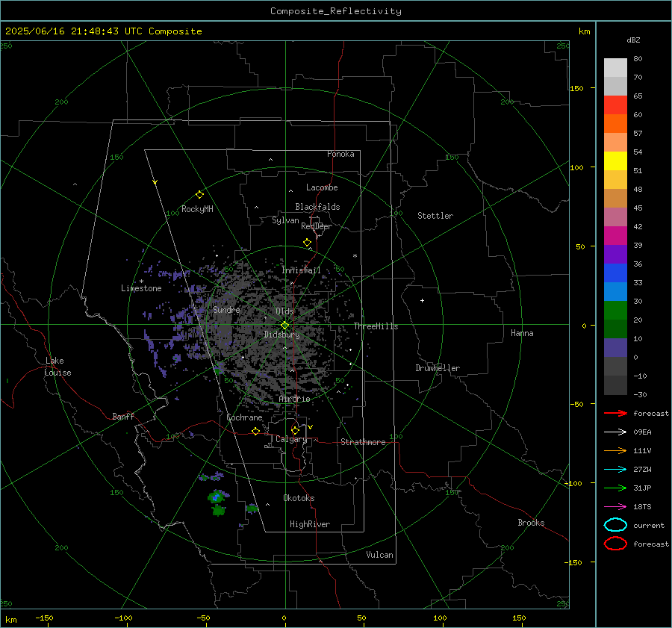Click the white plus marker west of Hanna
The image size is (672, 628).
422,300
